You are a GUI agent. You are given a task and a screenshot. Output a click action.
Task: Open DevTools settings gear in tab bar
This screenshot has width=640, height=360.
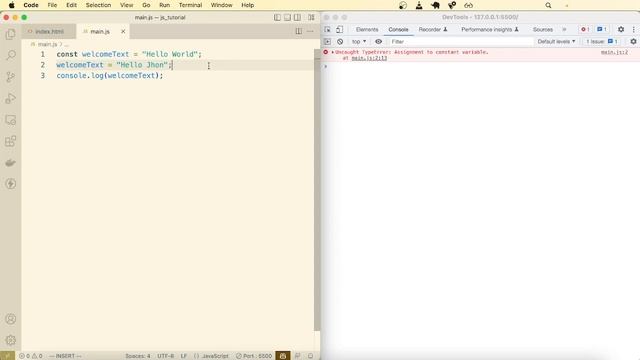coord(621,29)
